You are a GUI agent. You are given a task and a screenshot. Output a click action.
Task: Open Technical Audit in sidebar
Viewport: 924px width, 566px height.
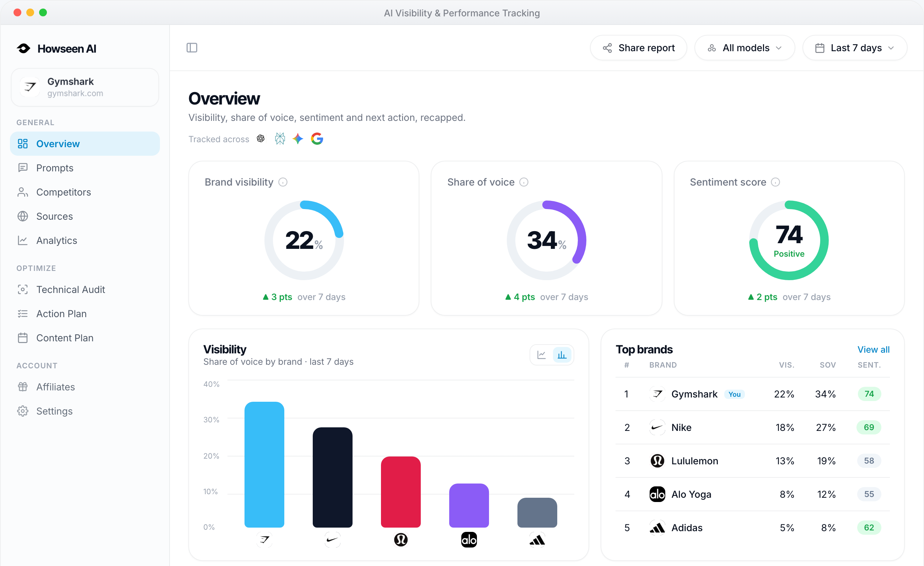[x=85, y=289]
